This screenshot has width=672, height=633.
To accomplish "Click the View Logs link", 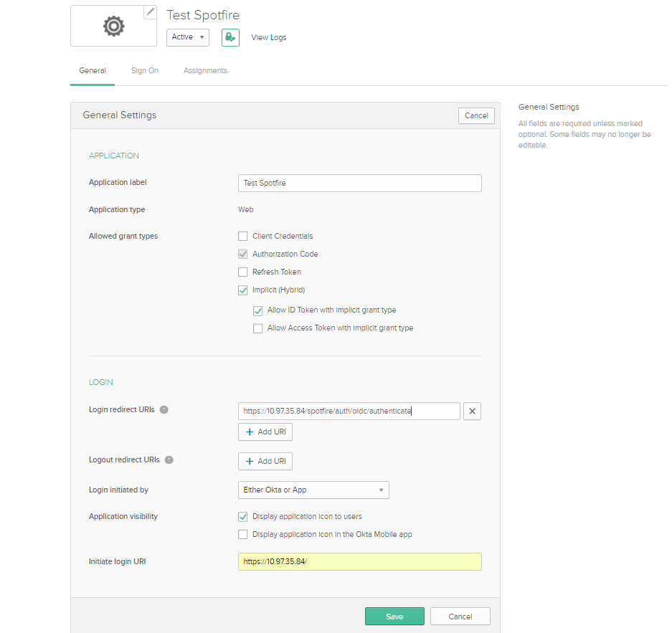I will [268, 37].
